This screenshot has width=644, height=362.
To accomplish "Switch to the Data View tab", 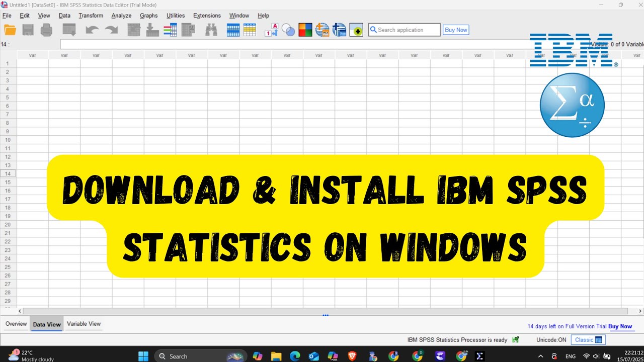I will pyautogui.click(x=47, y=324).
